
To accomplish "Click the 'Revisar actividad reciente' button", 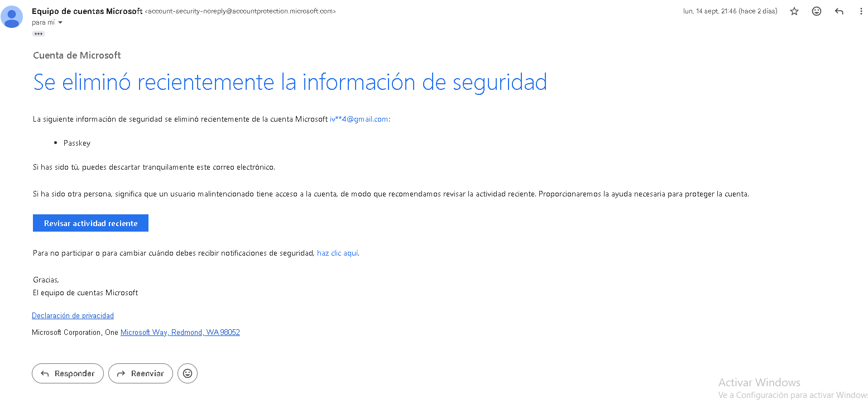I will 90,223.
